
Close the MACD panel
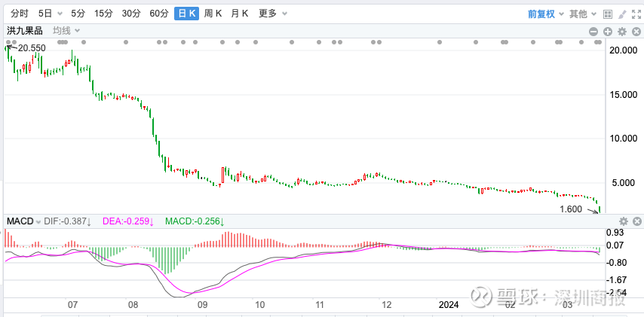[637, 221]
